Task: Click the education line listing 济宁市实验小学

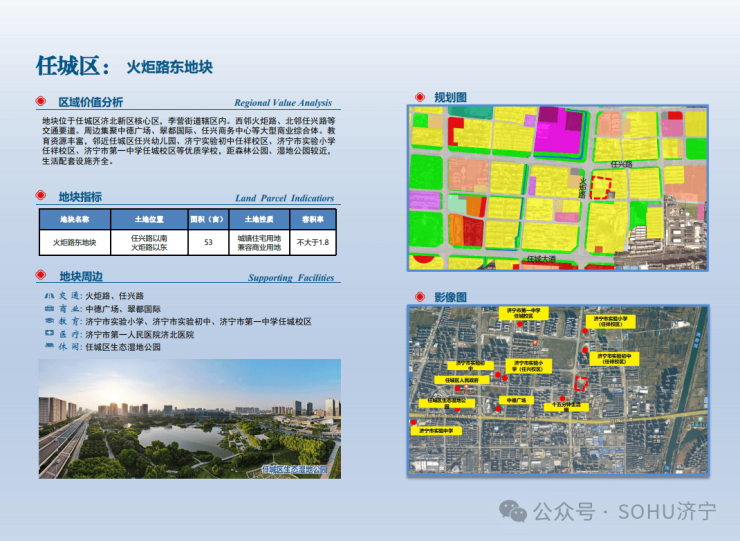Action: click(x=198, y=321)
